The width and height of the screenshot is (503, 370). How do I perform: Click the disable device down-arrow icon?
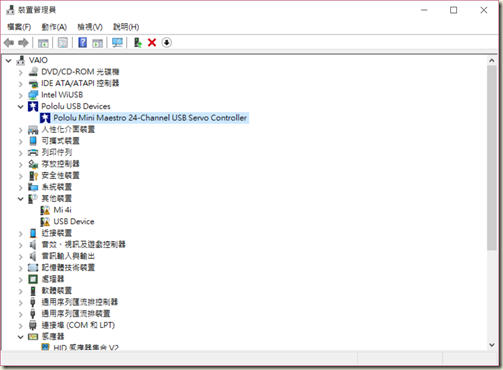point(167,43)
